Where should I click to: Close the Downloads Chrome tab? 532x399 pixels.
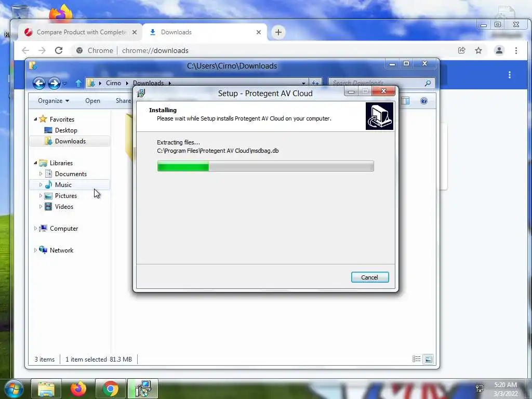pyautogui.click(x=259, y=32)
